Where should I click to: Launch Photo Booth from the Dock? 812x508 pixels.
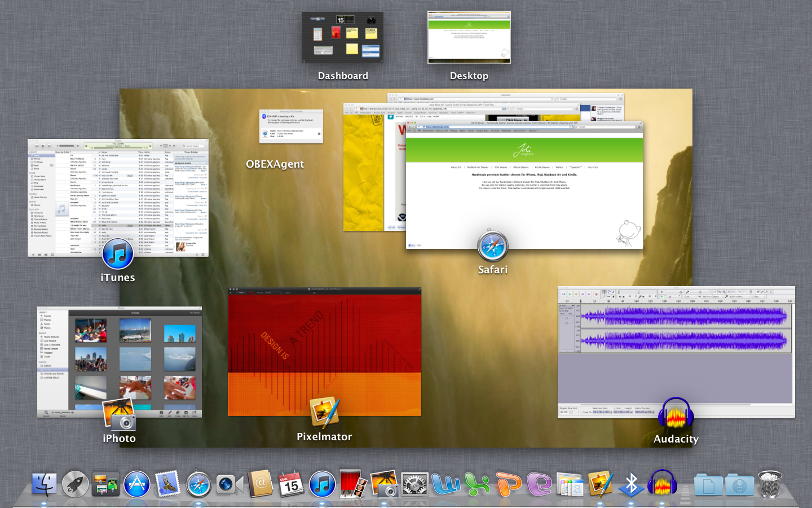[353, 484]
